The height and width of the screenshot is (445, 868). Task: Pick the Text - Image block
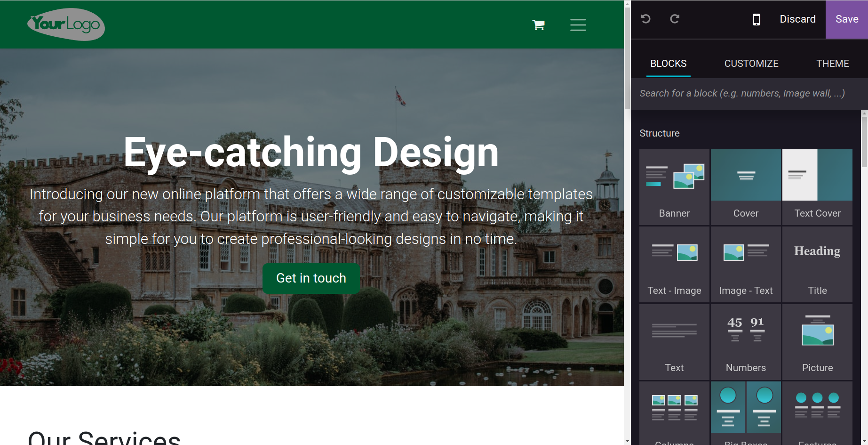tap(674, 264)
